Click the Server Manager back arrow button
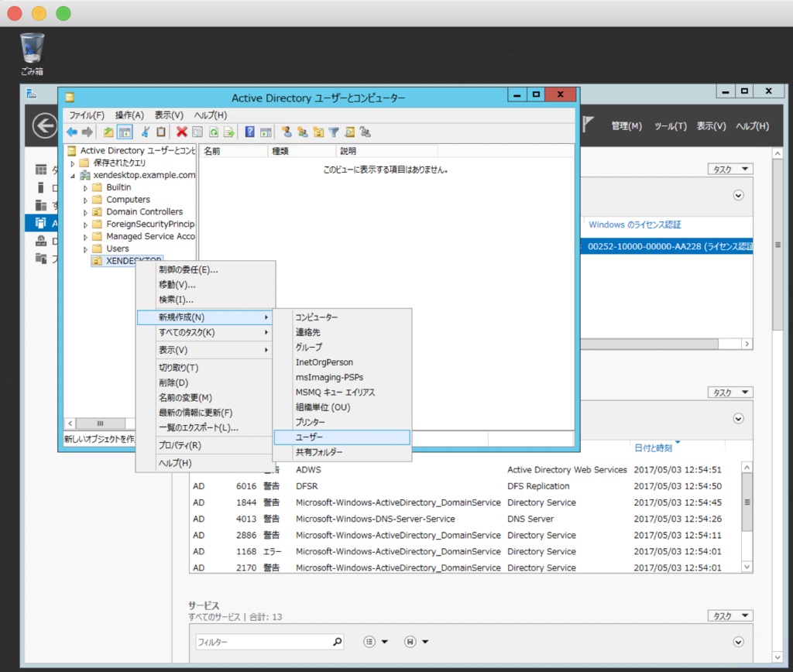 [x=44, y=126]
